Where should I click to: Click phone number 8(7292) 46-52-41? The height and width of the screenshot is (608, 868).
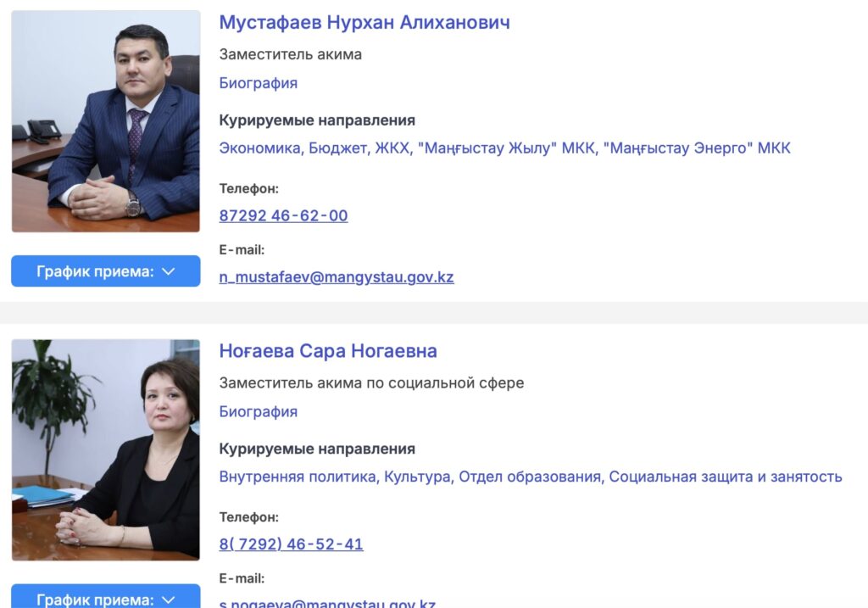click(292, 544)
